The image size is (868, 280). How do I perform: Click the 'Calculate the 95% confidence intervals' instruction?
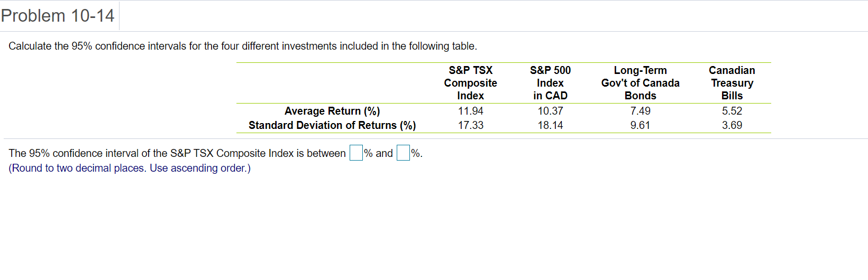(243, 46)
